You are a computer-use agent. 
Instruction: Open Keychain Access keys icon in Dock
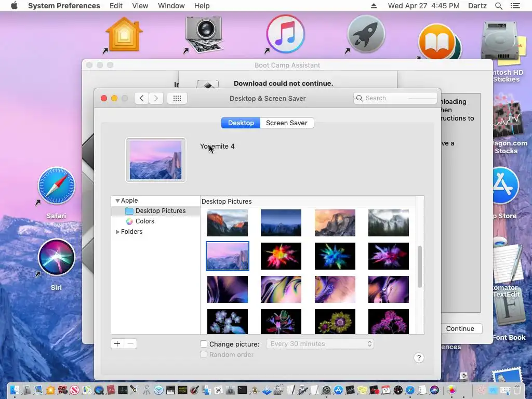pos(147,390)
